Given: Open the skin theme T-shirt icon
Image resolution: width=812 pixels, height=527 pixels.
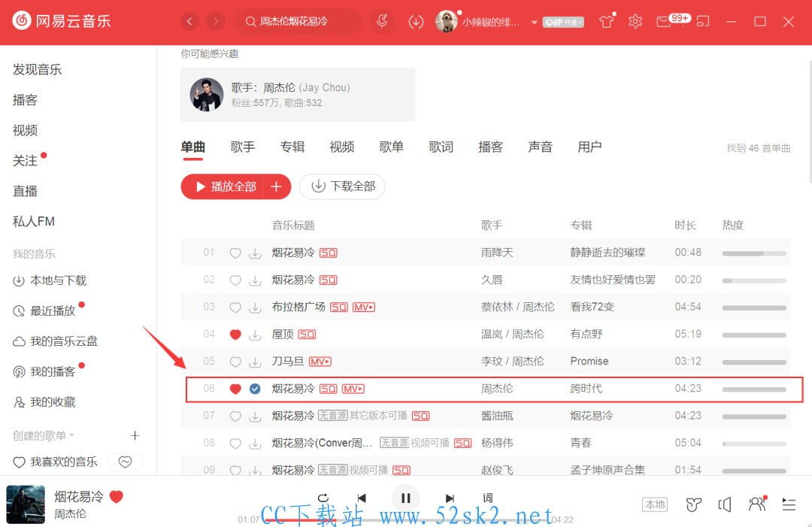Looking at the screenshot, I should point(607,22).
